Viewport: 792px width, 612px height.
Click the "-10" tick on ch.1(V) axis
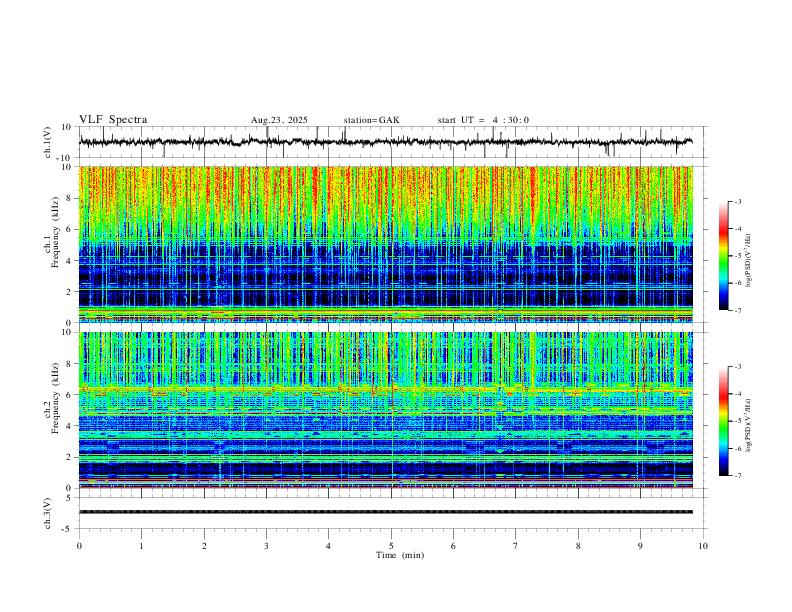(x=66, y=158)
